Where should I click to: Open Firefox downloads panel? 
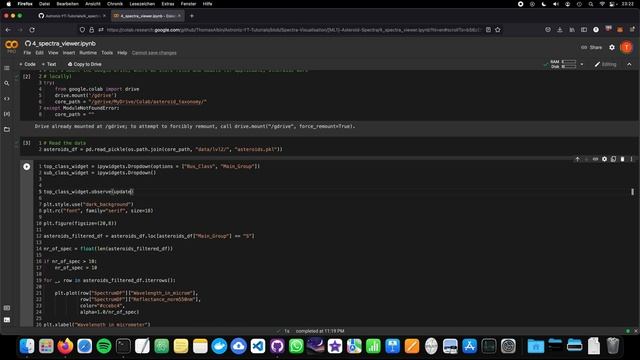(560, 30)
